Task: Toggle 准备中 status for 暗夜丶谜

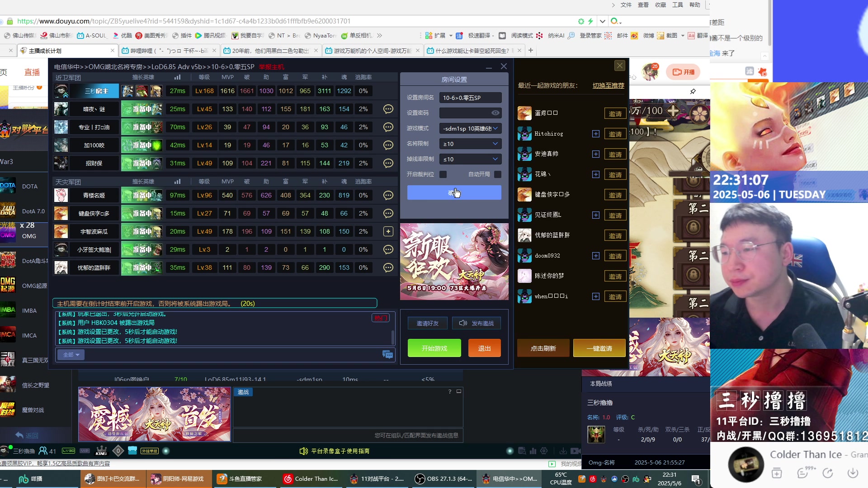Action: pos(142,109)
